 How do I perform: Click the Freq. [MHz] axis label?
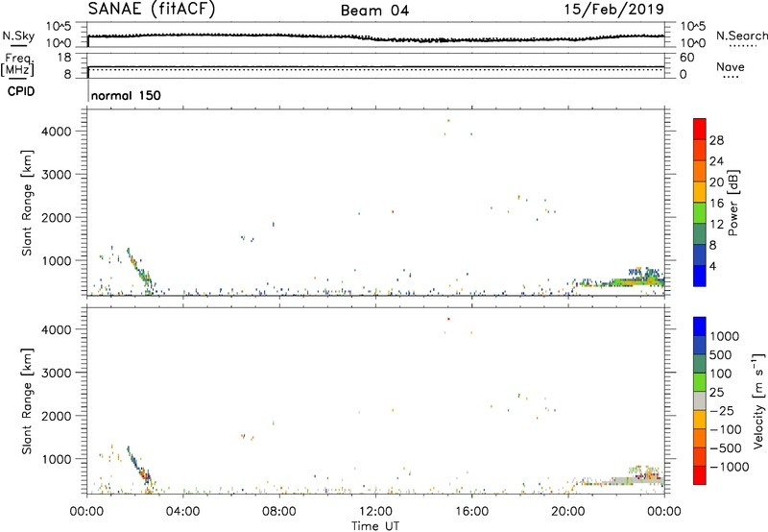click(x=18, y=64)
